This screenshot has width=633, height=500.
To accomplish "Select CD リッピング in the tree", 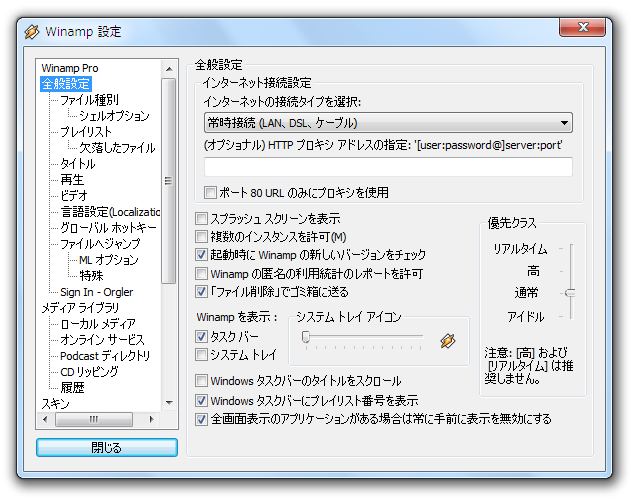I will click(x=89, y=372).
